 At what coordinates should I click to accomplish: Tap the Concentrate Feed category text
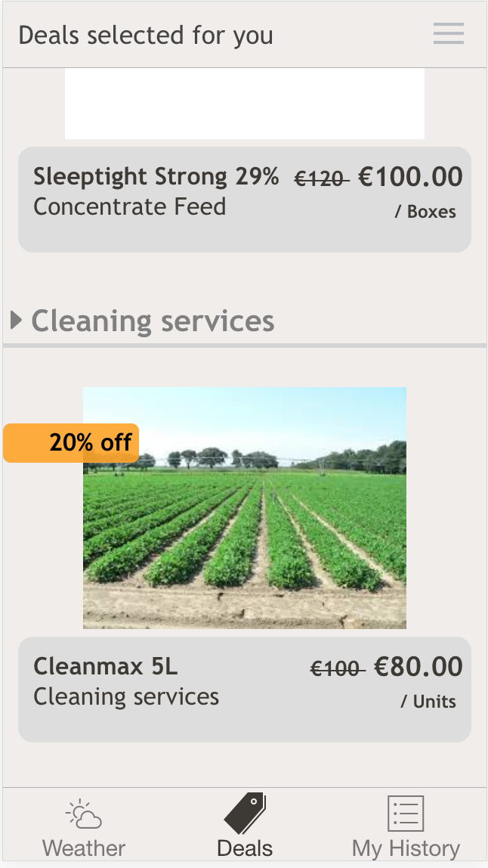(x=129, y=206)
